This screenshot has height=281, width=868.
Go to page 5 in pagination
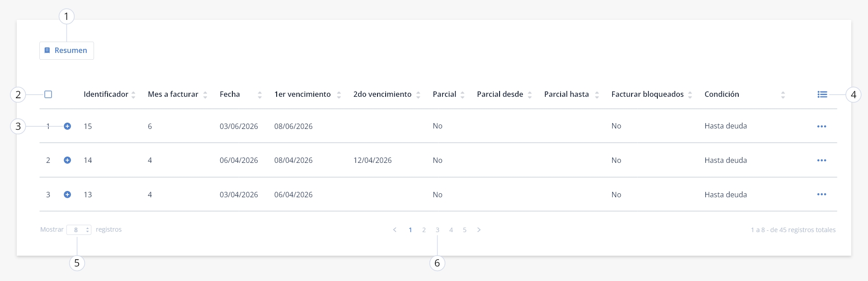(x=465, y=230)
